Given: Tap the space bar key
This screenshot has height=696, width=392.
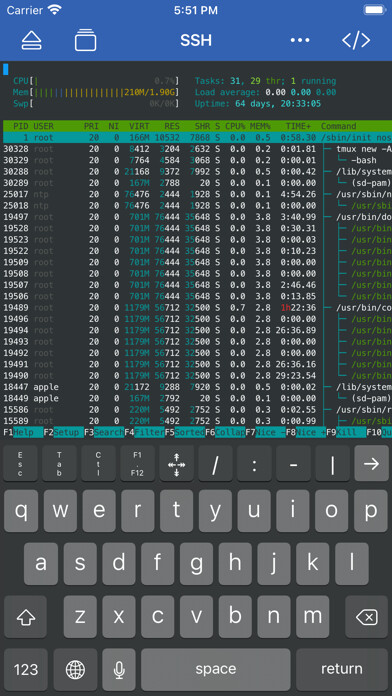Looking at the screenshot, I should click(x=216, y=669).
